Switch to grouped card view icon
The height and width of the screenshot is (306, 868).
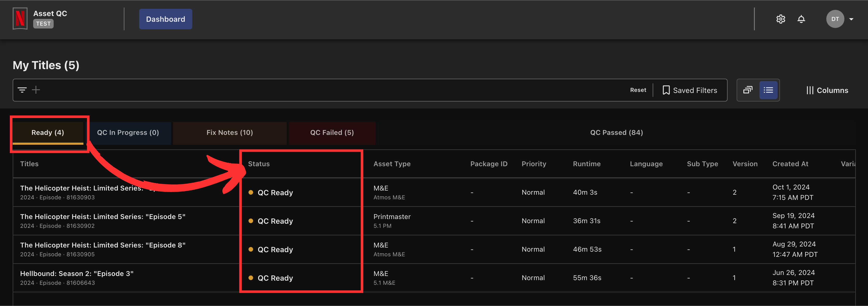point(748,90)
